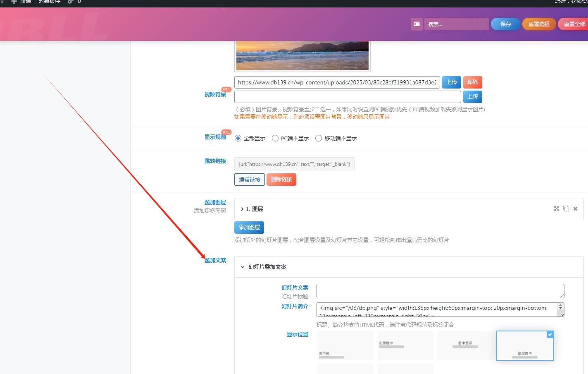Duplicate layer 1 with the copy icon
Viewport: 588px width, 374px height.
coord(566,209)
